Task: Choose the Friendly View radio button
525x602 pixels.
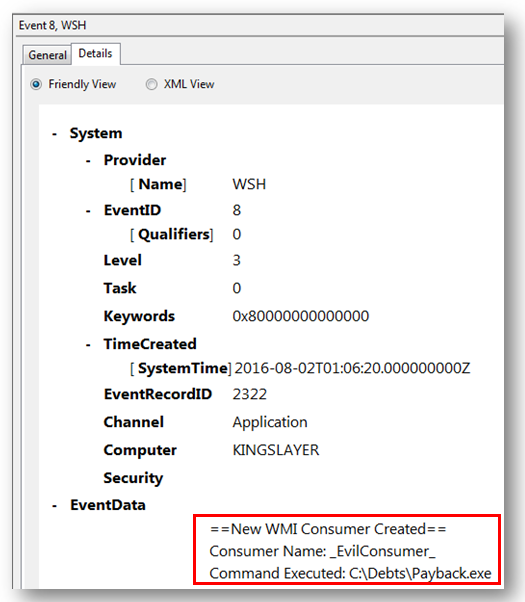Action: point(36,84)
